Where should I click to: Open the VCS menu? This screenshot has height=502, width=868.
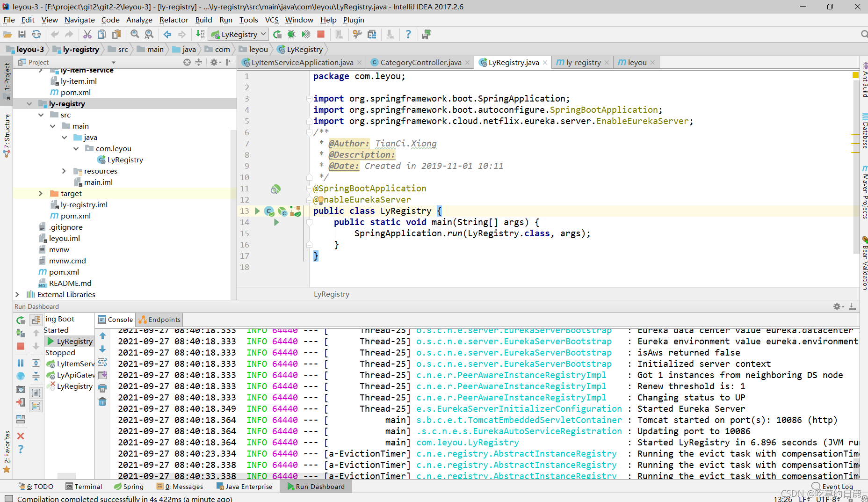272,20
